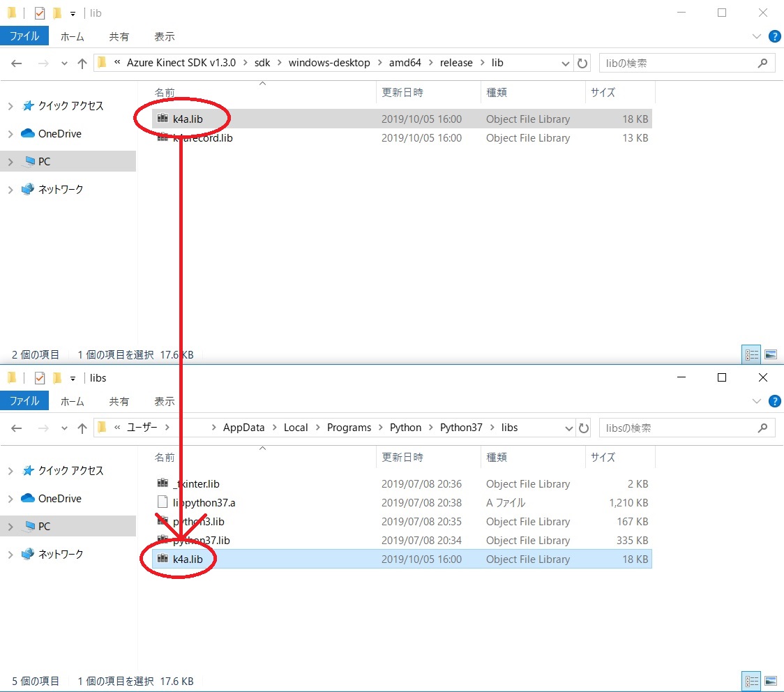Viewport: 784px width, 692px height.
Task: Click libpython37.a file icon
Action: click(162, 502)
